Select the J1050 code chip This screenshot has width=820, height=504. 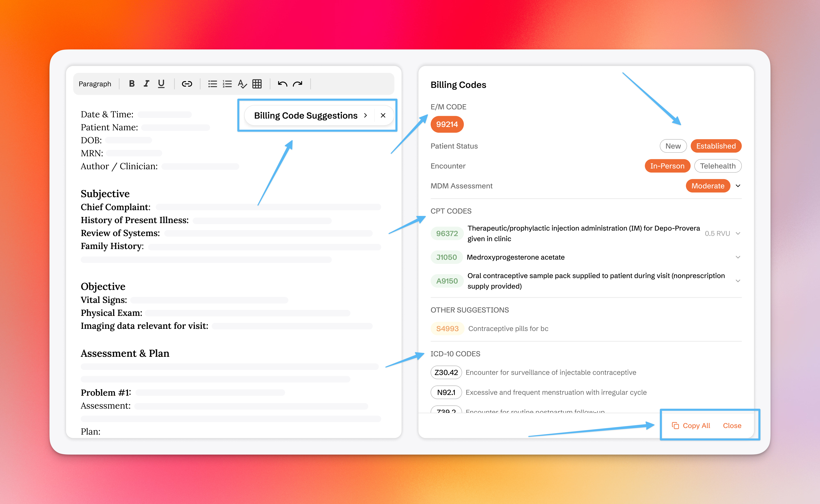coord(446,257)
